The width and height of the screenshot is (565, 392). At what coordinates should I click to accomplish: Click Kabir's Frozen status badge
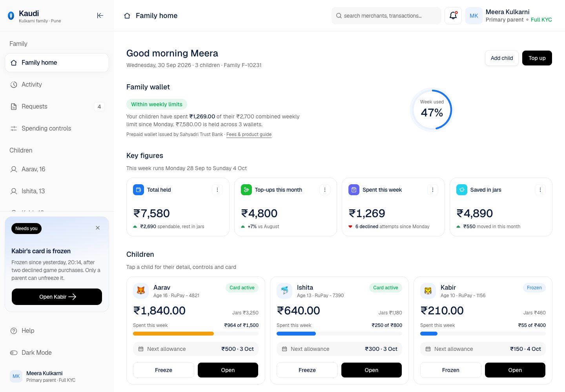click(534, 288)
